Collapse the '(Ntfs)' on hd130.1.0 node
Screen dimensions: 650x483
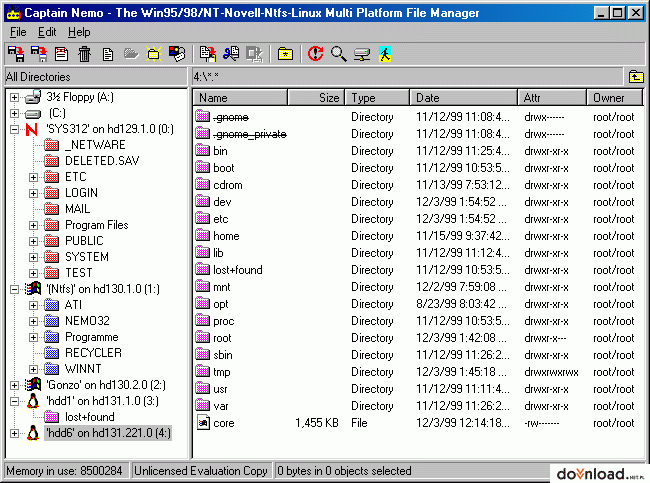[15, 289]
